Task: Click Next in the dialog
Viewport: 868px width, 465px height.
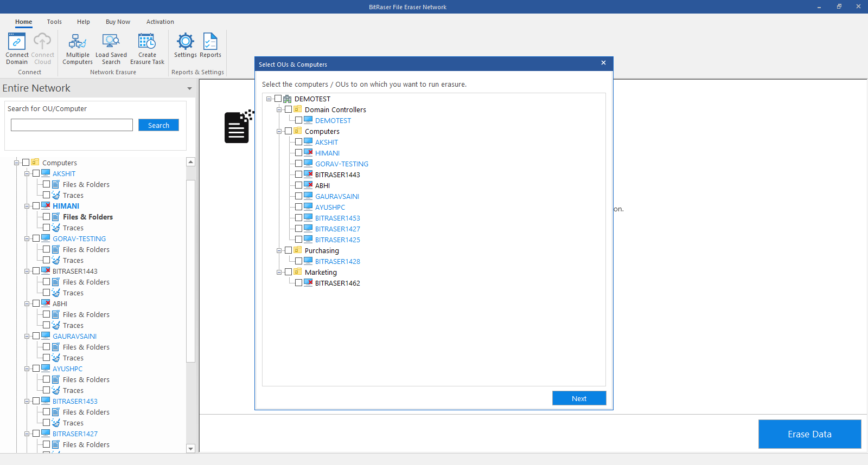Action: pyautogui.click(x=579, y=398)
